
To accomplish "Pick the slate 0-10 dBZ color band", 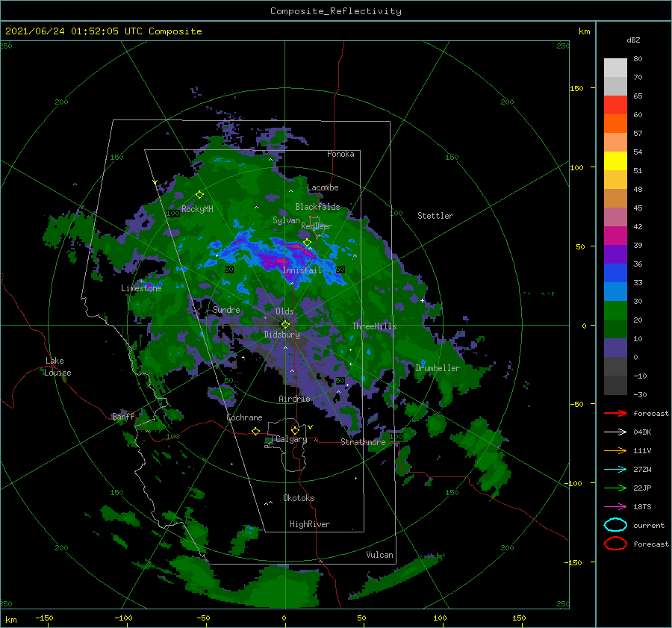I will (615, 348).
